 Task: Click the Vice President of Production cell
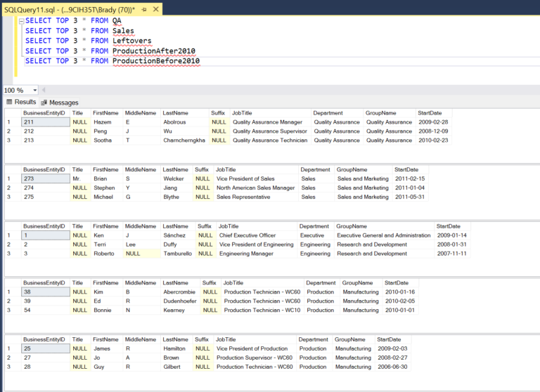252,348
